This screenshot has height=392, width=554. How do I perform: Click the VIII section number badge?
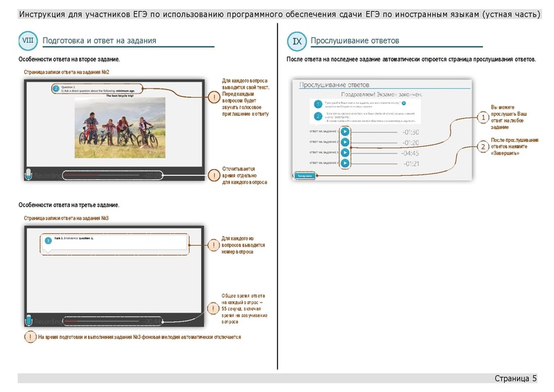[28, 41]
